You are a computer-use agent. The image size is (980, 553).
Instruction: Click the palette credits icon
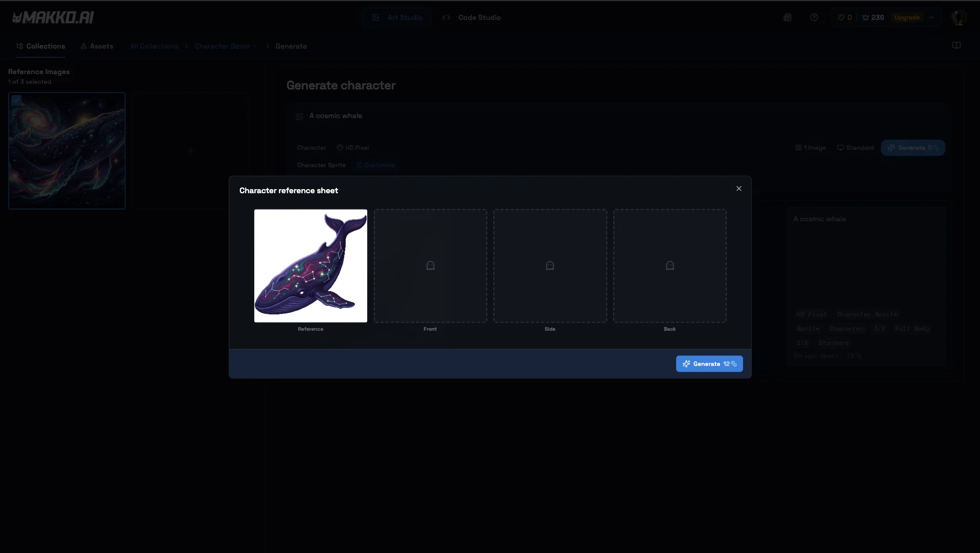pyautogui.click(x=841, y=17)
